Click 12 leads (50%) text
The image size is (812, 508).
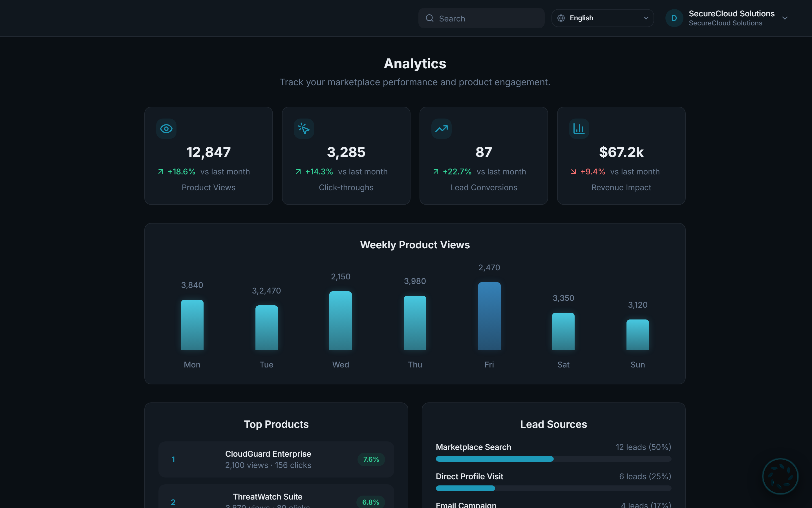[x=644, y=447]
